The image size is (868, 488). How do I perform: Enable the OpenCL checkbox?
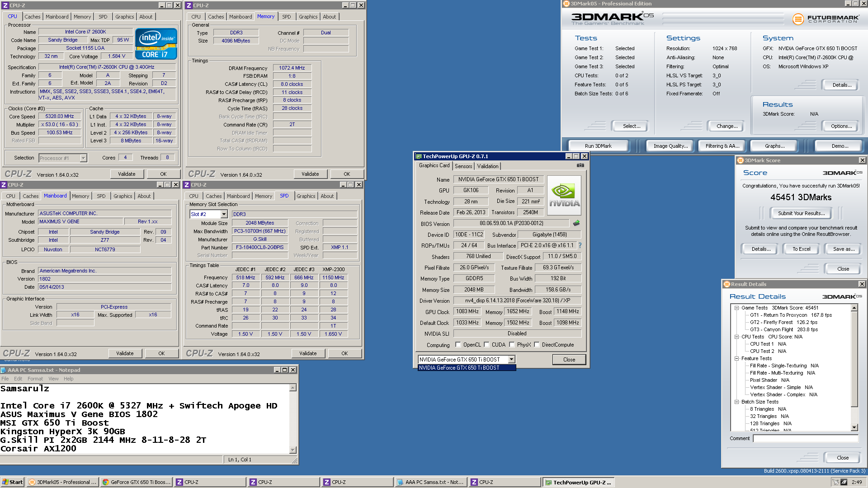(x=458, y=345)
